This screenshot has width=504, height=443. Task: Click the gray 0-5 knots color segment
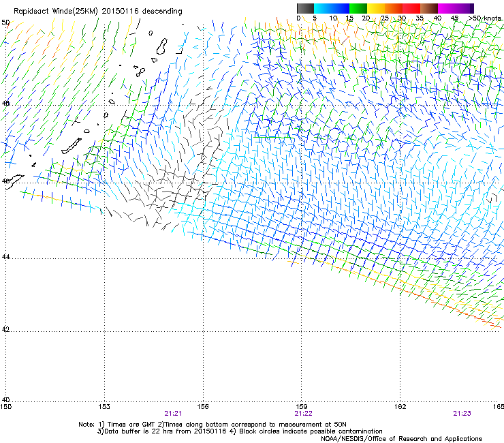pos(305,8)
